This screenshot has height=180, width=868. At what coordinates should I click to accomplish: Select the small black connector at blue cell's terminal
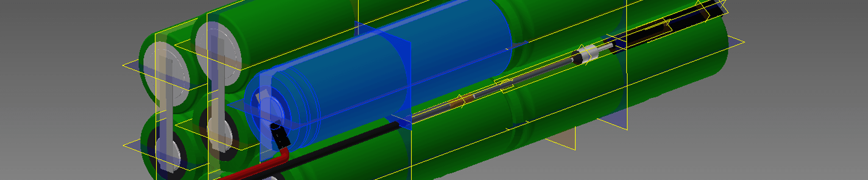pos(280,136)
